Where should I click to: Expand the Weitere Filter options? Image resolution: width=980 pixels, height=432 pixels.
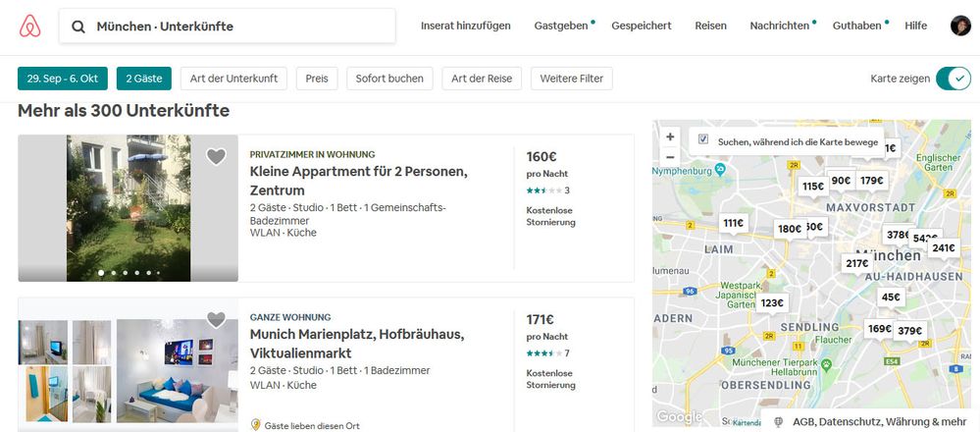(571, 79)
